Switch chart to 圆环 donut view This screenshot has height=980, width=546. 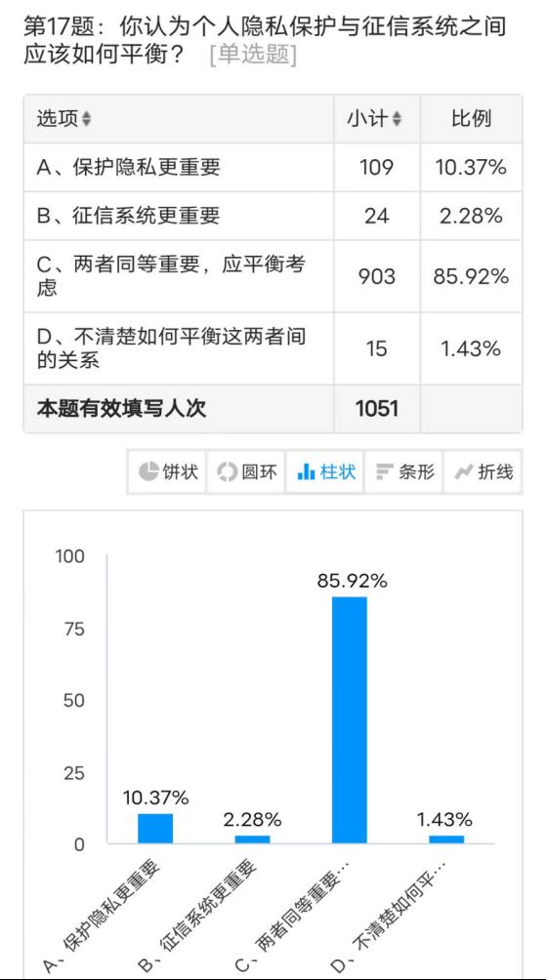[246, 471]
